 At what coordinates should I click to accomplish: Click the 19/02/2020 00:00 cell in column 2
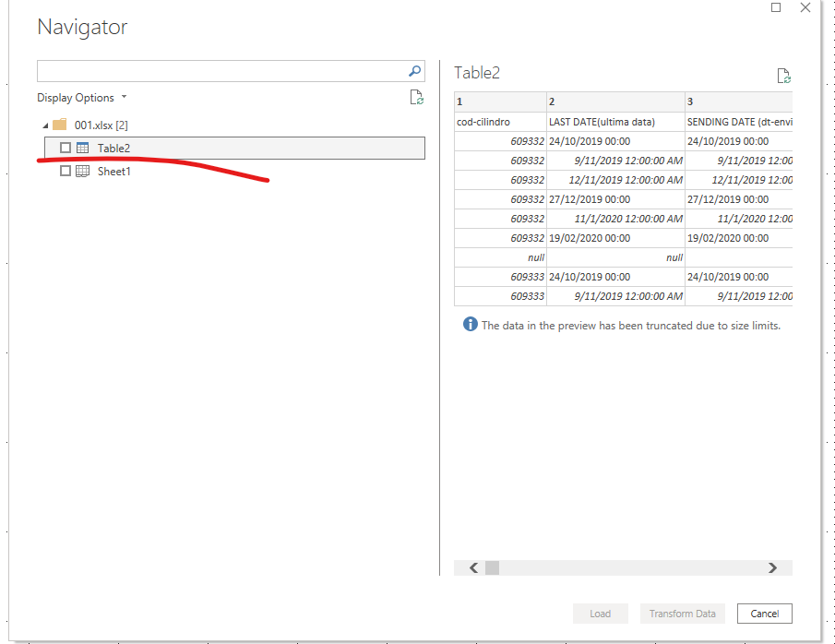click(615, 238)
